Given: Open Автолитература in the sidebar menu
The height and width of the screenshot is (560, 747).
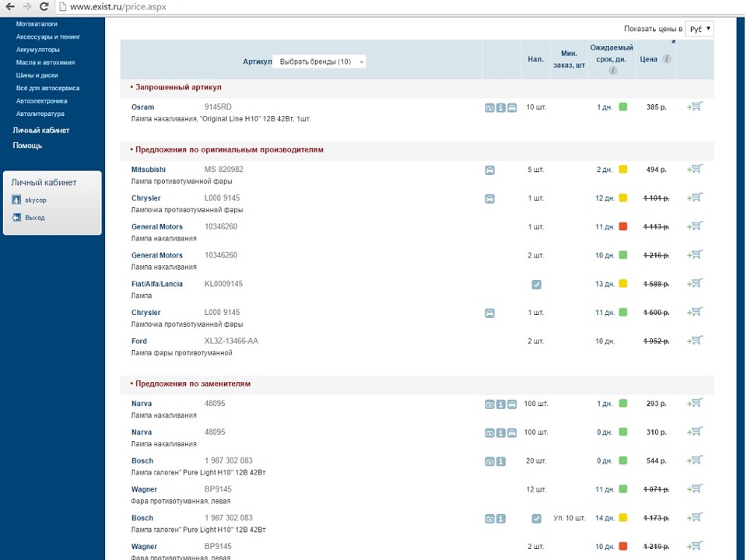Looking at the screenshot, I should point(40,114).
